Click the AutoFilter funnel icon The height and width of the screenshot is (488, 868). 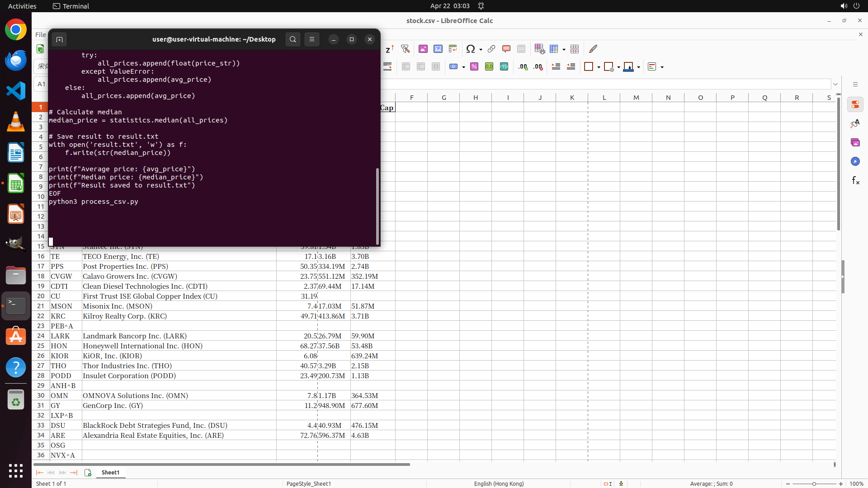tap(405, 49)
